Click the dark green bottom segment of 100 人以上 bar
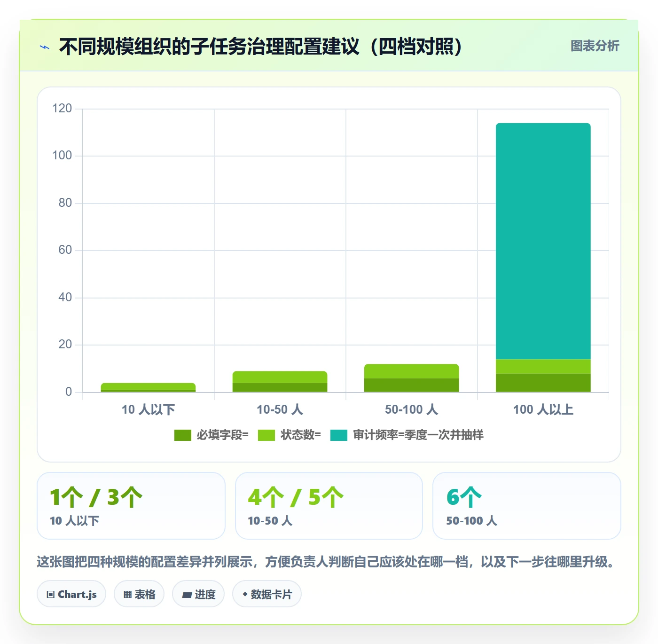This screenshot has width=658, height=644. coord(543,383)
